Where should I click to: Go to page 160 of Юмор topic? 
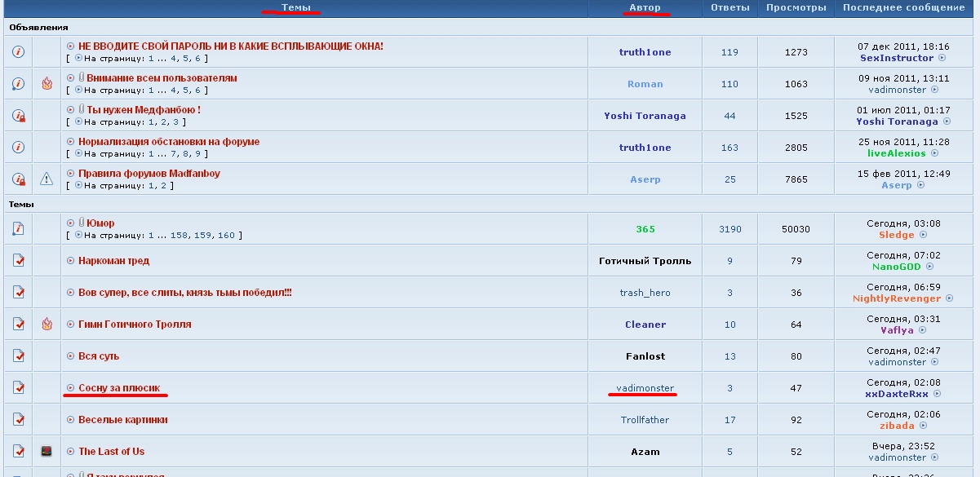tap(226, 236)
